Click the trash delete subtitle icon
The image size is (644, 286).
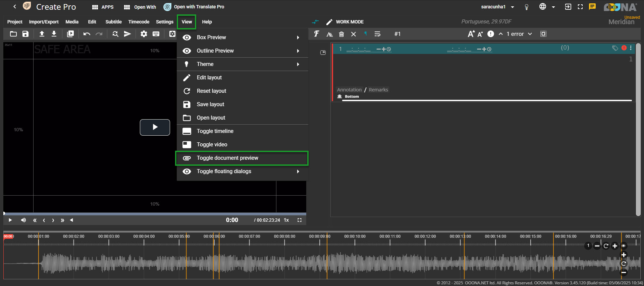(x=341, y=34)
